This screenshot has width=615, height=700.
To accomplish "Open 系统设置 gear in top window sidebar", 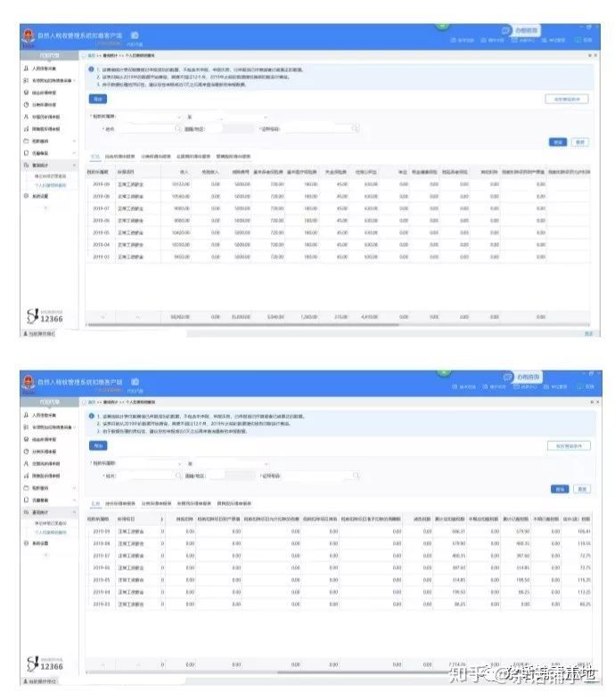I will click(x=26, y=196).
